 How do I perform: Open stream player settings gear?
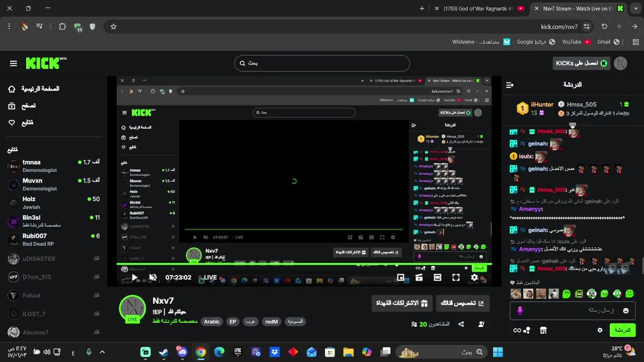[x=474, y=278]
